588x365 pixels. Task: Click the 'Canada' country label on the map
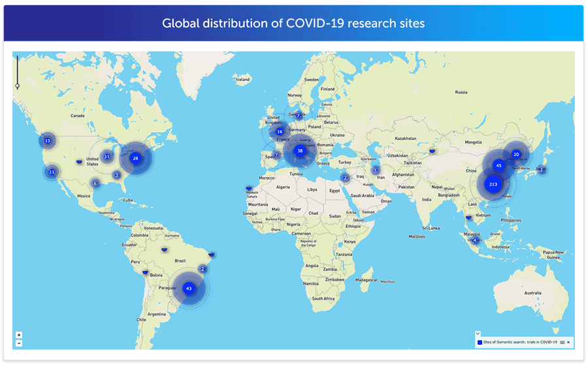(x=78, y=116)
